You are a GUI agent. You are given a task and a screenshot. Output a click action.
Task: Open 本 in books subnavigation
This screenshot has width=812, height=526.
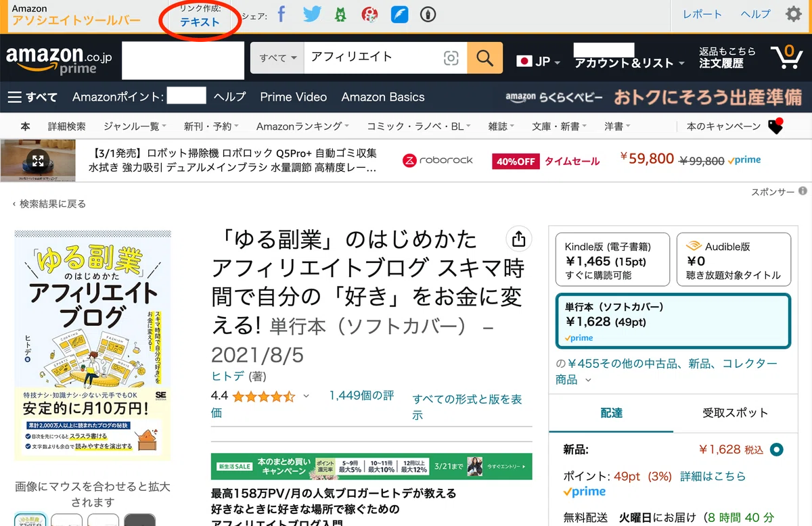26,126
